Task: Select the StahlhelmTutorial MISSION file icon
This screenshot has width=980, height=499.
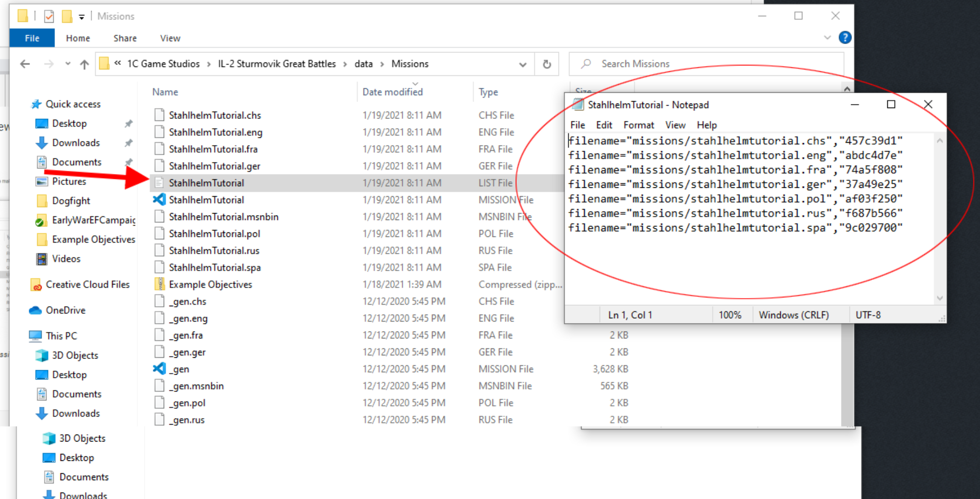Action: tap(159, 200)
